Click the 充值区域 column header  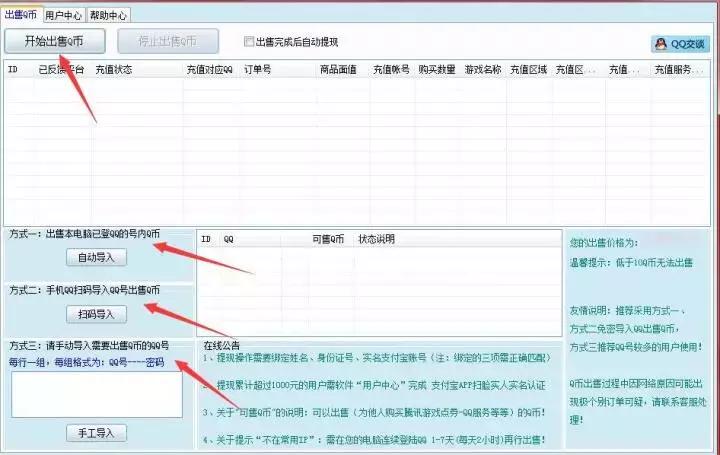coord(529,70)
